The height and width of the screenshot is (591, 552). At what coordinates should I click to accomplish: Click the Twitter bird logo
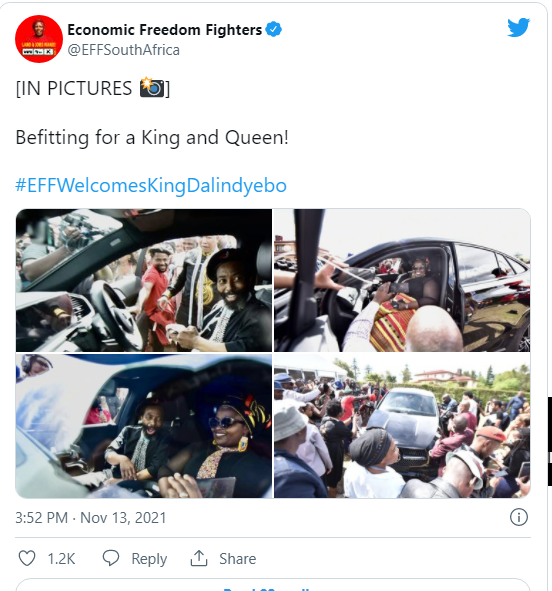click(518, 28)
